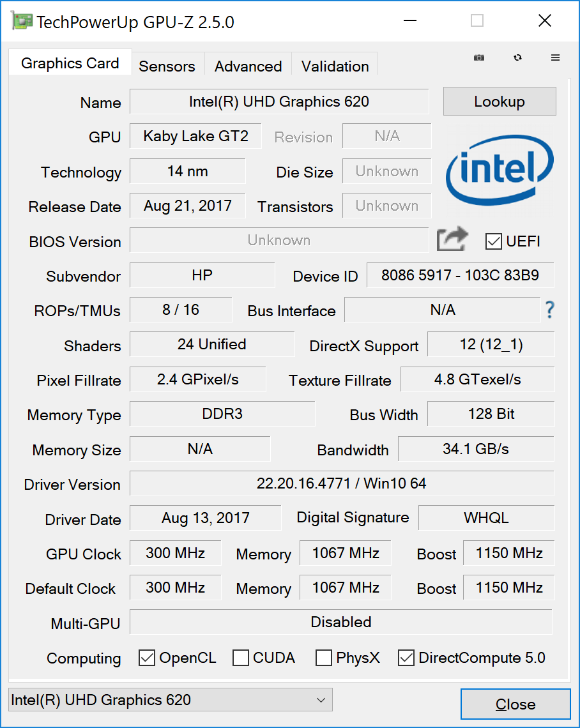Toggle the DirectCompute 5.0 checkbox
Screen dimensions: 580x728
[x=406, y=658]
